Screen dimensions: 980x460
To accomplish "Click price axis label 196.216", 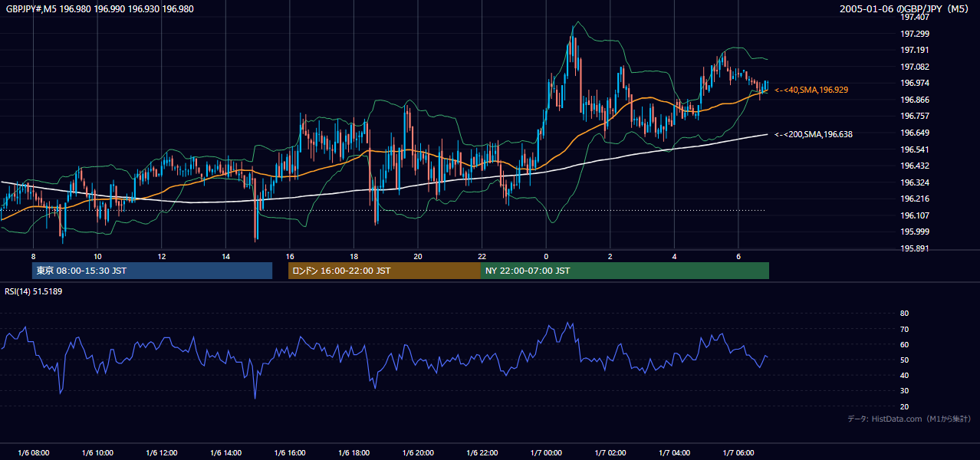I will pos(916,199).
